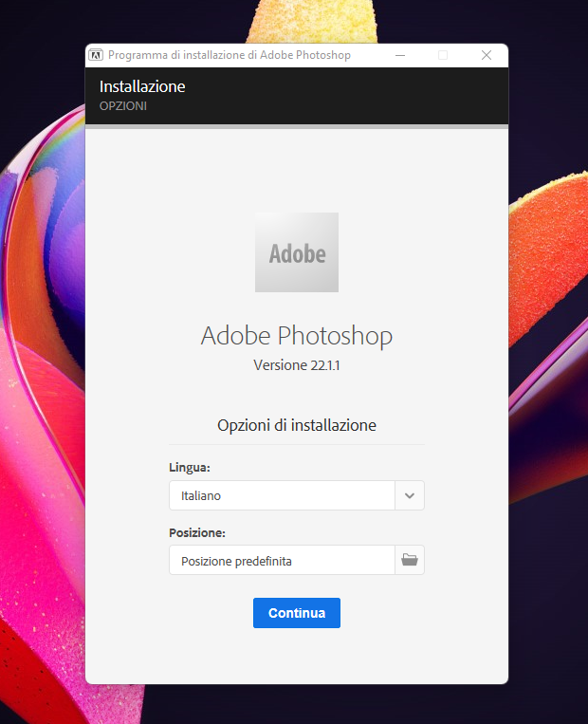Click the Opzioni di installazione heading
This screenshot has width=588, height=724.
coord(297,425)
